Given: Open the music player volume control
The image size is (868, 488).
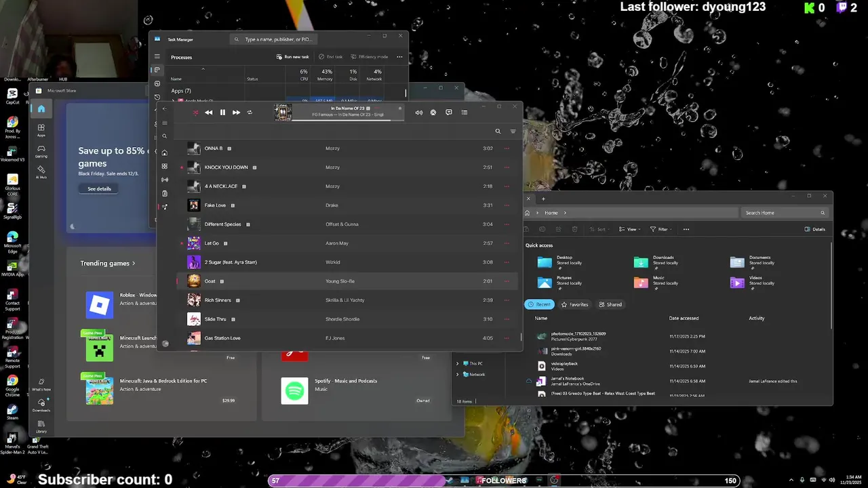Looking at the screenshot, I should tap(418, 113).
